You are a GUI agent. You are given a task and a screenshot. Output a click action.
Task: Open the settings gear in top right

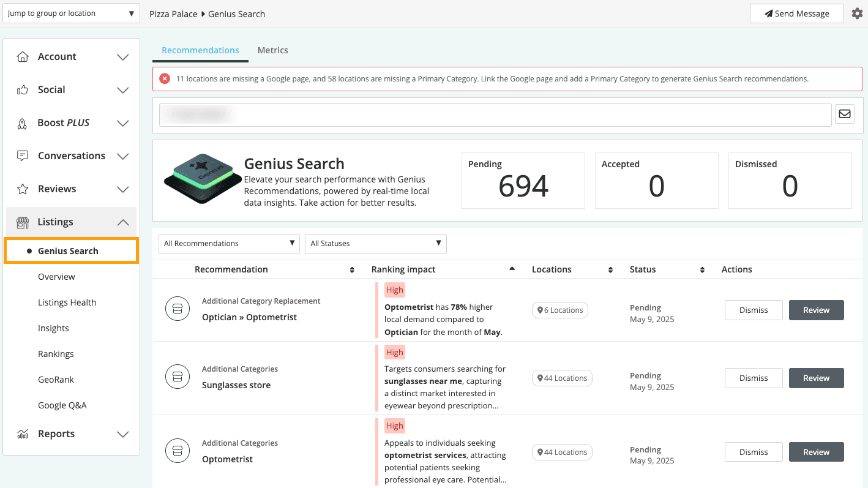pyautogui.click(x=857, y=13)
